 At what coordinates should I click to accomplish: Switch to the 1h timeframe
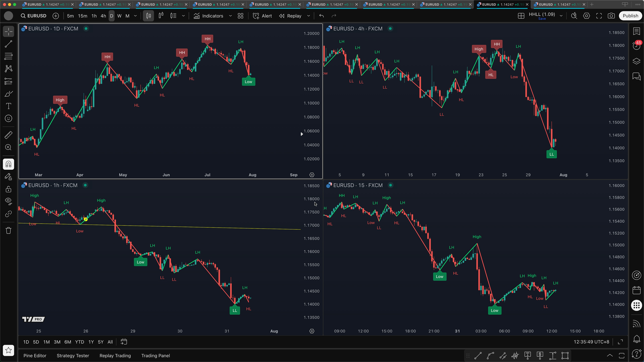(94, 16)
